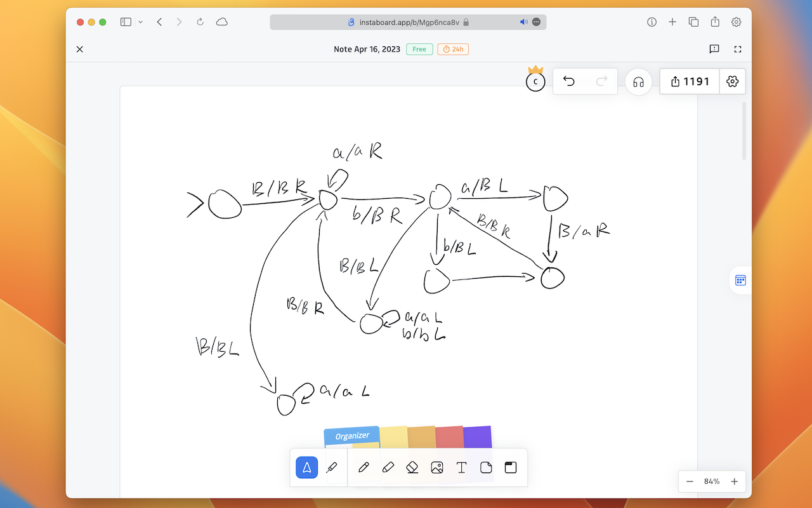Select the Organizer sticky note tab
Image resolution: width=812 pixels, height=508 pixels.
tap(351, 436)
